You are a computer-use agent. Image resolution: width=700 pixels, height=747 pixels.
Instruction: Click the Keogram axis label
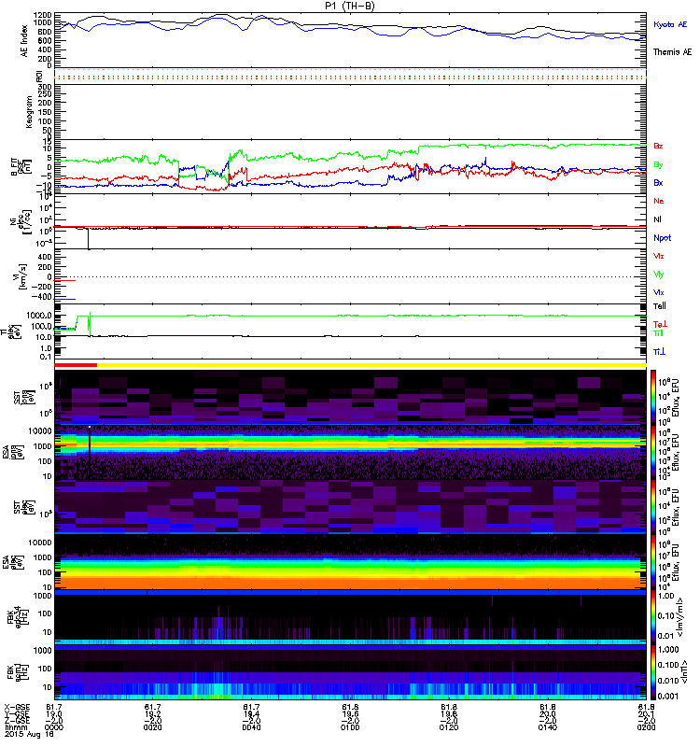[x=29, y=112]
